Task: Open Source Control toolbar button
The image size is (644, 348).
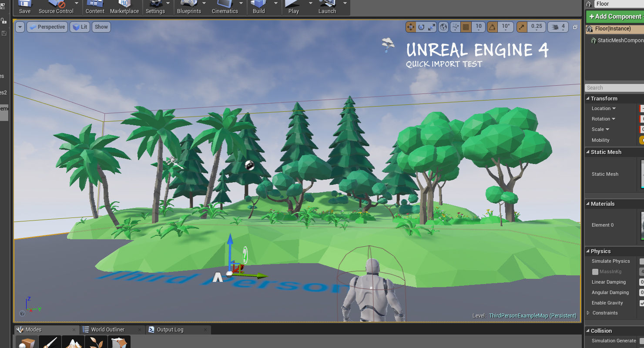Action: tap(56, 7)
